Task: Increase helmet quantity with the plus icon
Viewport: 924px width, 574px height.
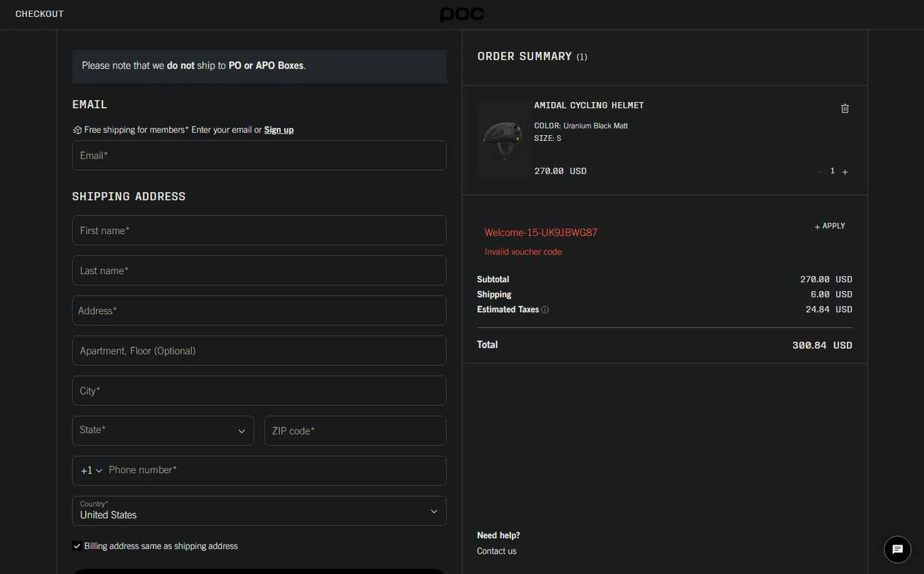Action: click(x=845, y=172)
